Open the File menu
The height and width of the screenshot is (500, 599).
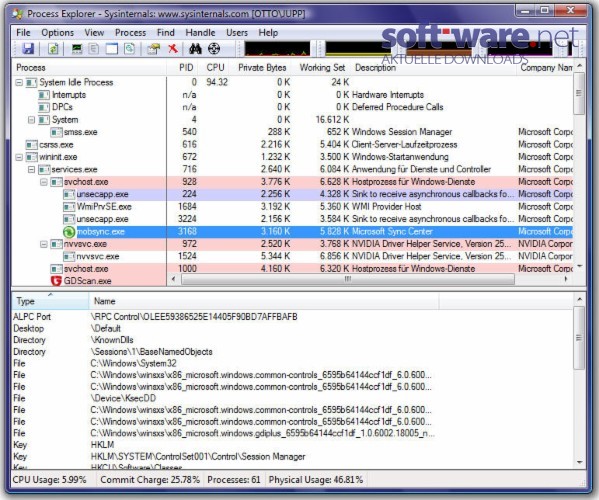pos(23,33)
